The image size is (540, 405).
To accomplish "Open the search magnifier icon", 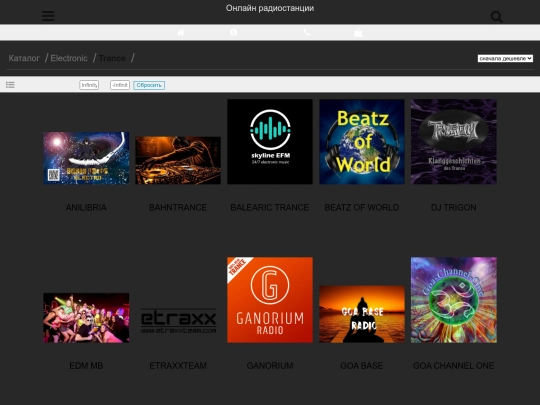I will [x=497, y=17].
